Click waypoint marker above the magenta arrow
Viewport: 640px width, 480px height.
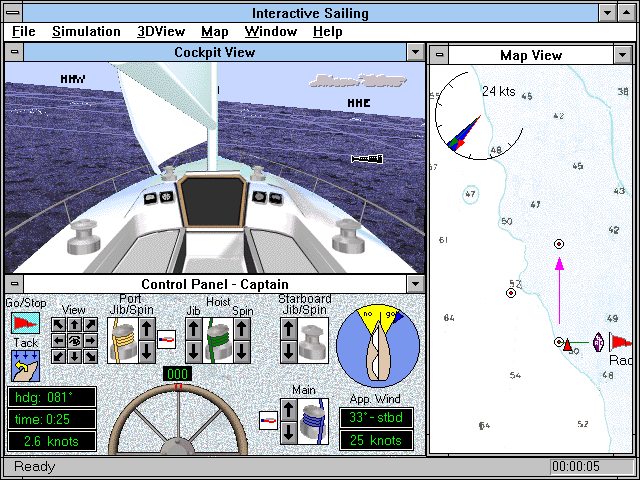[559, 244]
